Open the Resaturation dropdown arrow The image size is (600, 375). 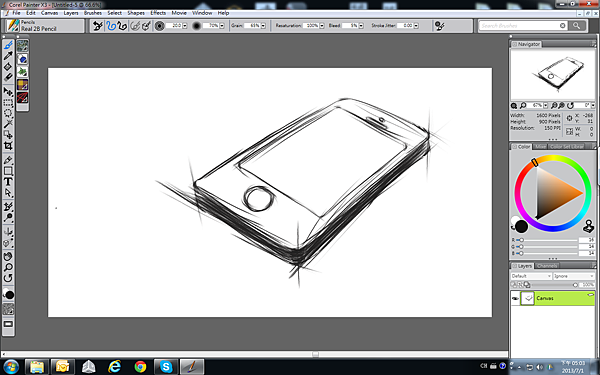(x=321, y=26)
